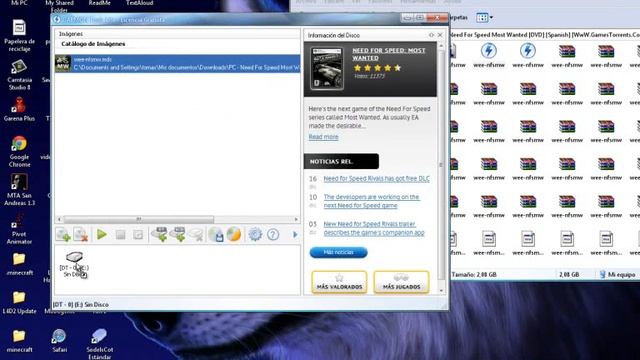640x360 pixels.
Task: Open Garena Plus desktop icon
Action: (x=19, y=109)
